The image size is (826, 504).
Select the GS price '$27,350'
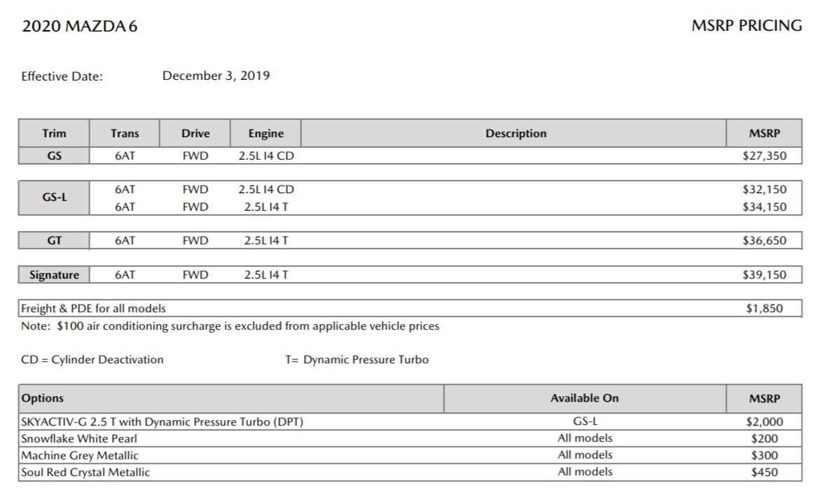(764, 155)
